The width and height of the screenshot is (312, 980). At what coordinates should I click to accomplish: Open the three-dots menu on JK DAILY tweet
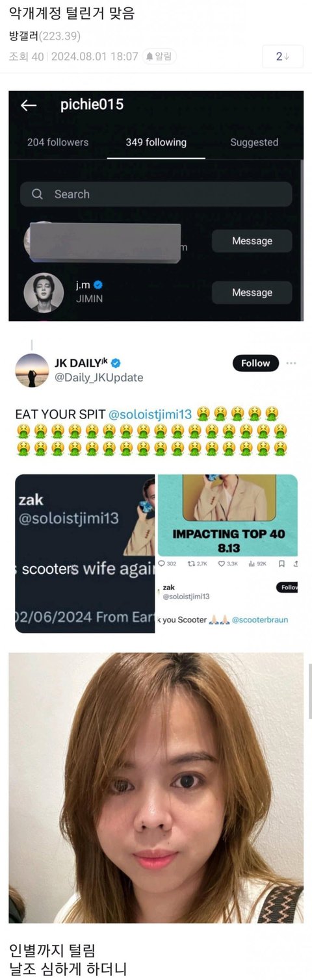click(291, 363)
